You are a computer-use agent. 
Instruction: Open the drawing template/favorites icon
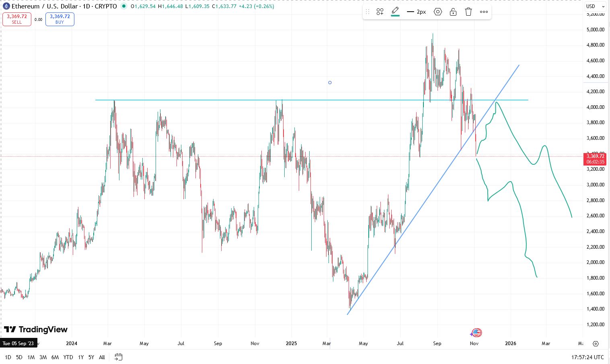[380, 12]
